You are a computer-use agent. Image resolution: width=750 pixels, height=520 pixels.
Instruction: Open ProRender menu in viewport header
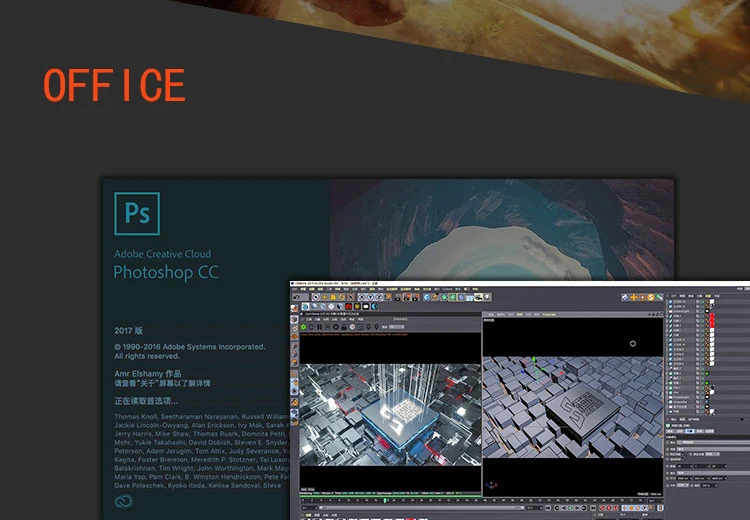click(x=549, y=314)
